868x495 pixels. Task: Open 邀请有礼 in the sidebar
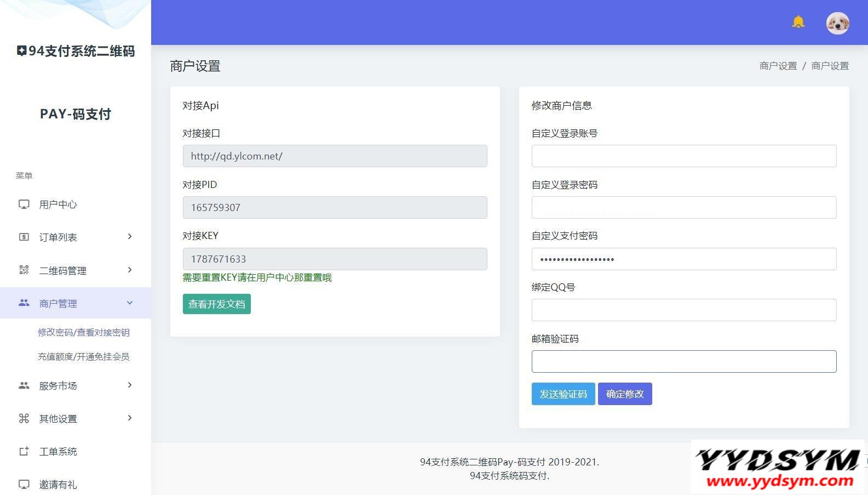click(58, 485)
